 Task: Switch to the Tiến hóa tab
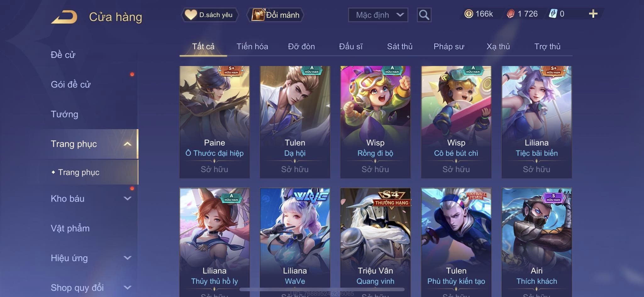tap(252, 46)
